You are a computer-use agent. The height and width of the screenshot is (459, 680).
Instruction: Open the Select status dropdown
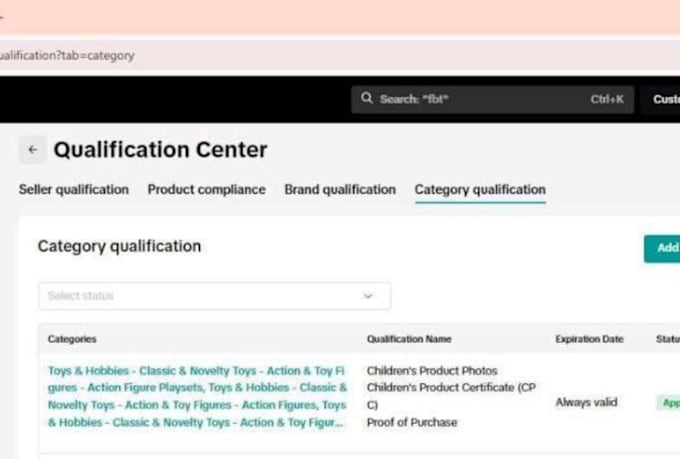[214, 296]
